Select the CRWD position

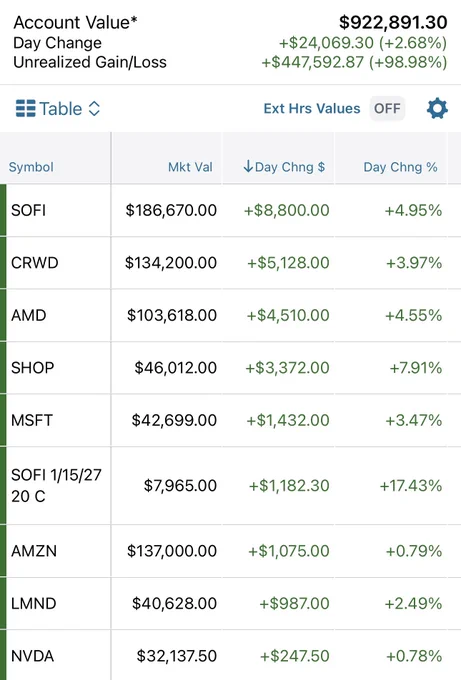(230, 263)
